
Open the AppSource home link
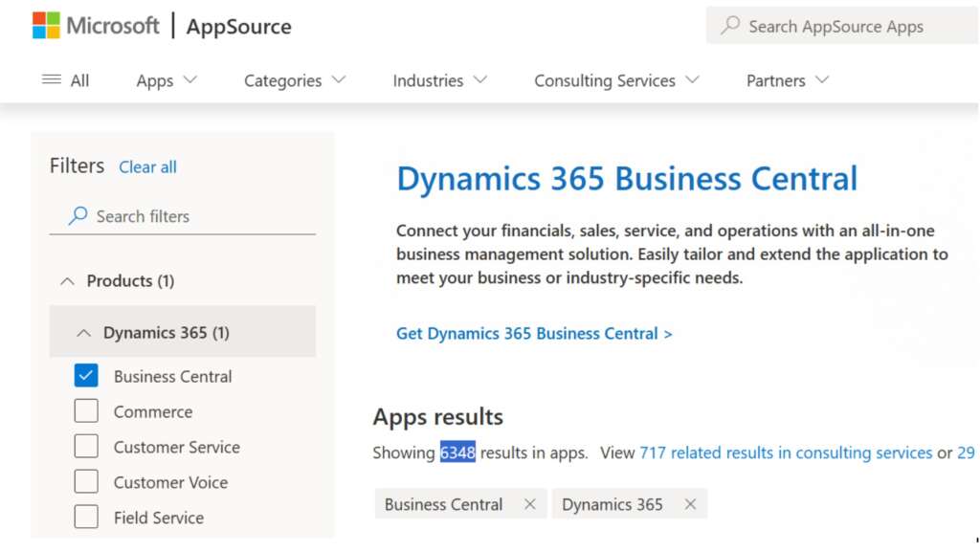pos(238,26)
